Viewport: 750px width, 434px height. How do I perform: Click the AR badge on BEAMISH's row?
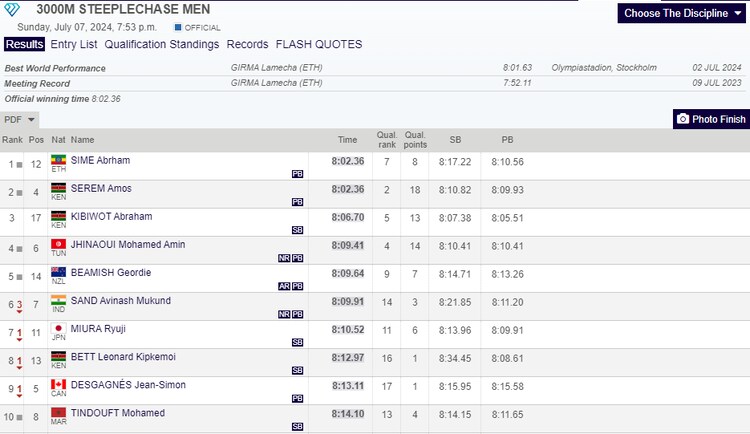point(285,286)
